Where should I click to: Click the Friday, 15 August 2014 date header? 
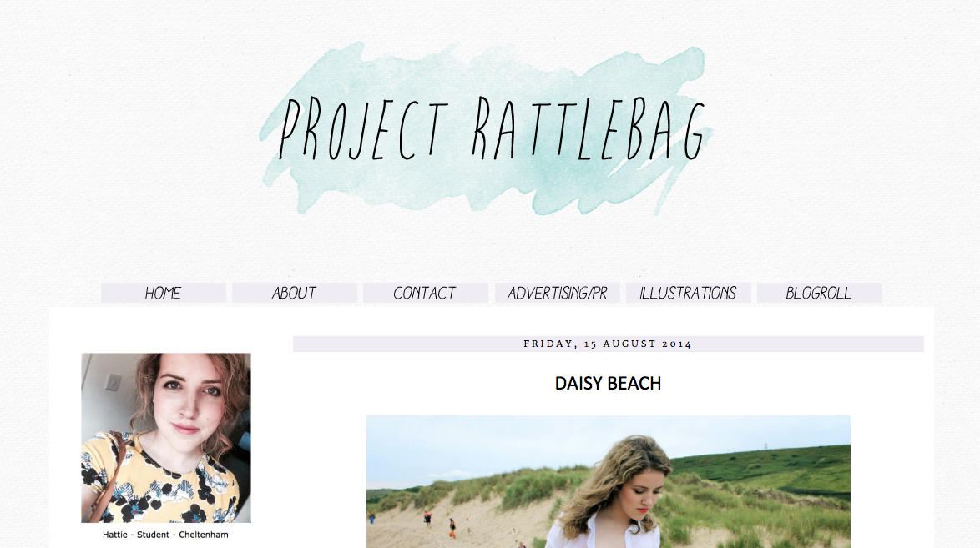609,344
